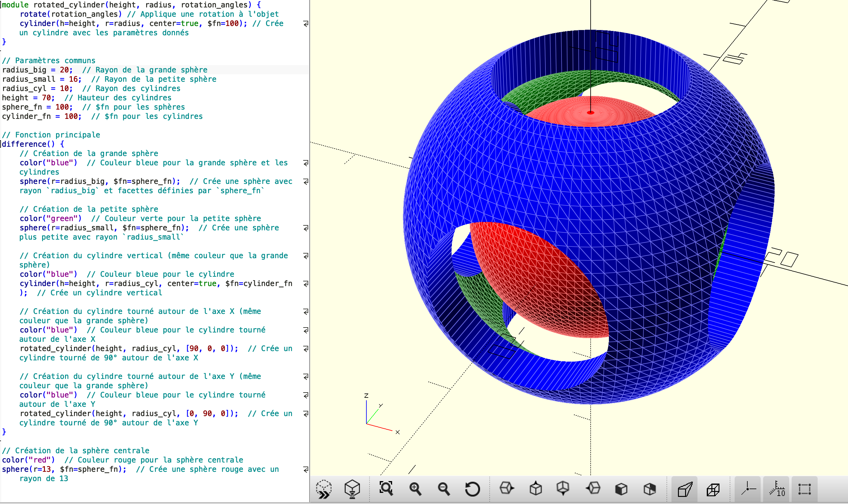Place cursor on the radius_big = 20 line
Image resolution: width=848 pixels, height=504 pixels.
click(155, 70)
